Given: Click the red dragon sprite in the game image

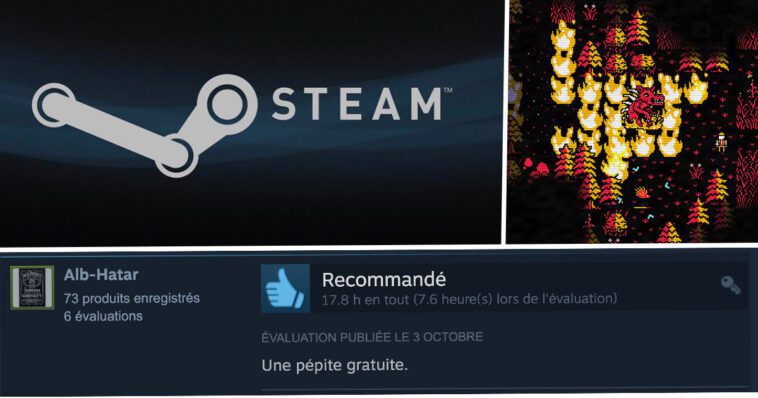Looking at the screenshot, I should 643,107.
